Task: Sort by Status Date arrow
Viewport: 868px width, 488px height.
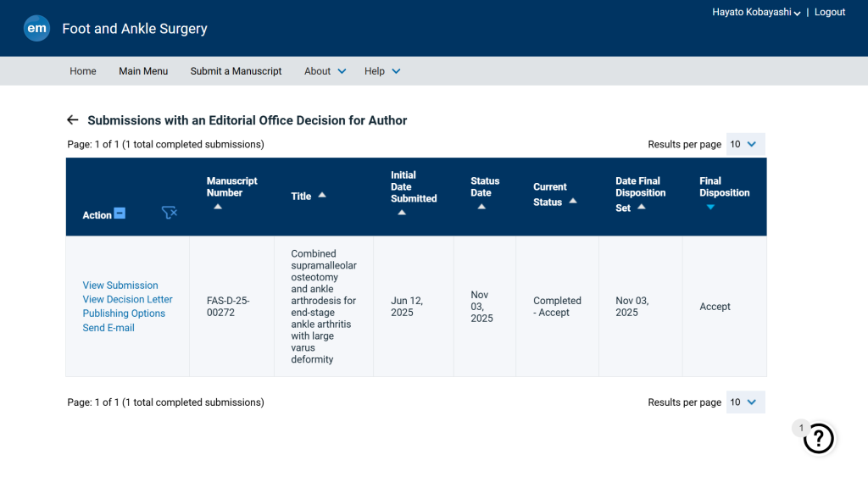Action: [x=481, y=207]
